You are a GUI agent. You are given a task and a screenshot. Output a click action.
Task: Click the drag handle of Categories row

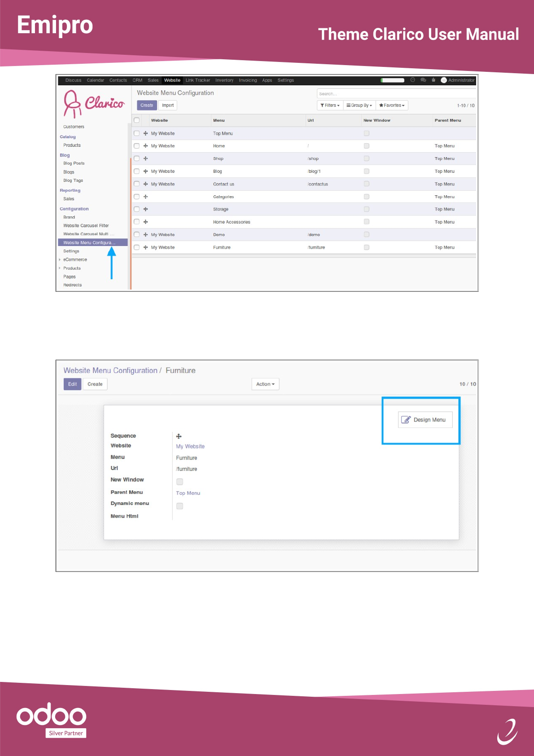145,197
